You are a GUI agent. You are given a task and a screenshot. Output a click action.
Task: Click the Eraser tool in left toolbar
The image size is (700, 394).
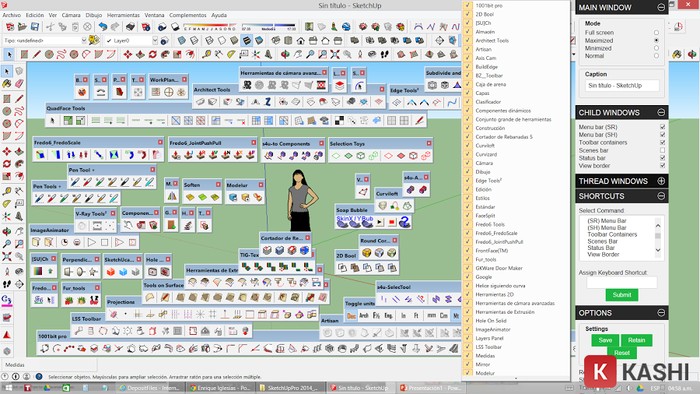(x=19, y=83)
